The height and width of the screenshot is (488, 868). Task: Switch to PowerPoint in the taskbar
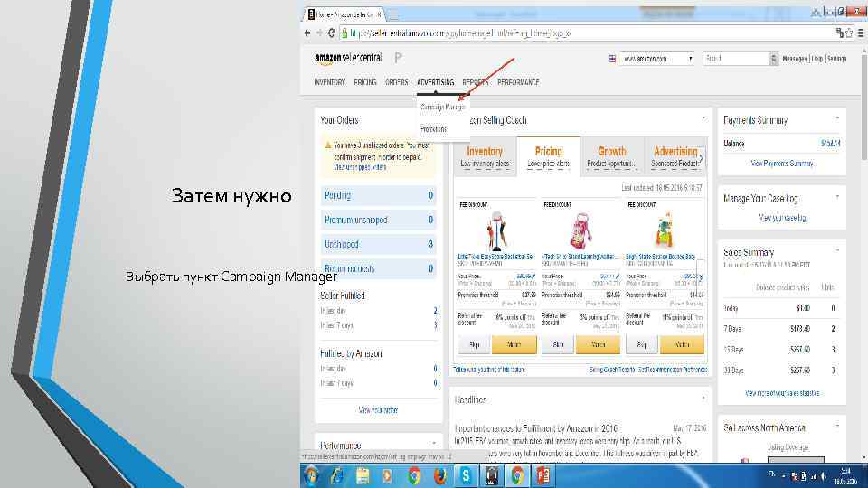[x=542, y=476]
